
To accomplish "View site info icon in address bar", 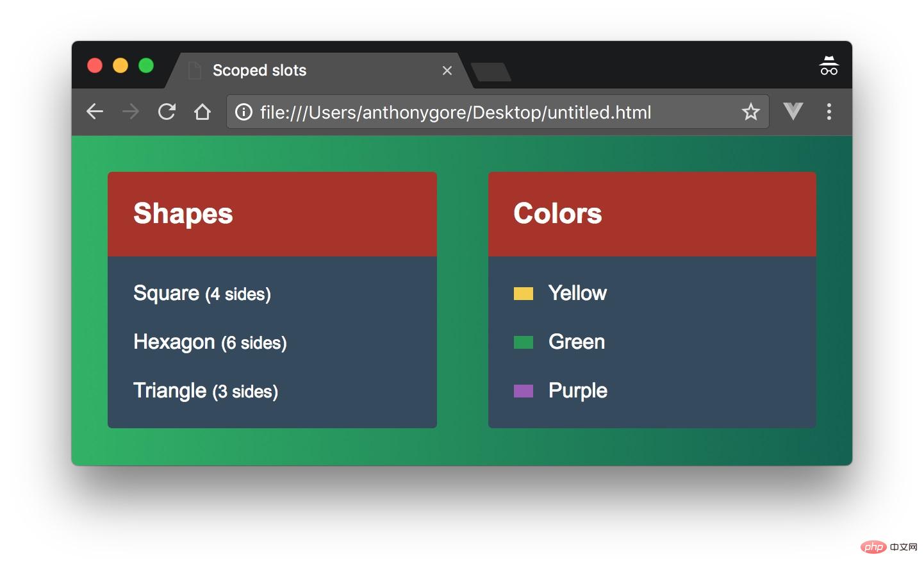I will [243, 112].
